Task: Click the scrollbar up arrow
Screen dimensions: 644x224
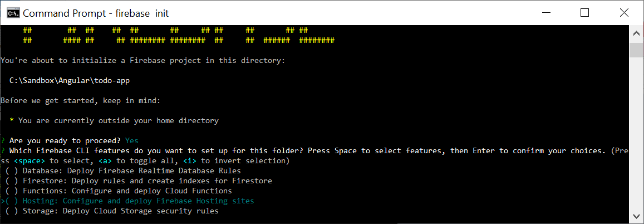Action: (636, 34)
